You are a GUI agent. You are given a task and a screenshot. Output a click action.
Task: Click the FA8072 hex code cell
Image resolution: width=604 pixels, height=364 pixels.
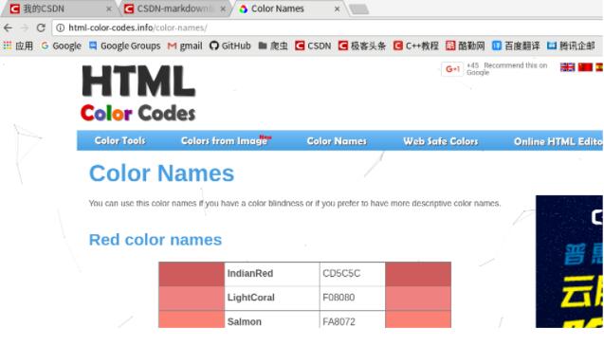point(353,319)
